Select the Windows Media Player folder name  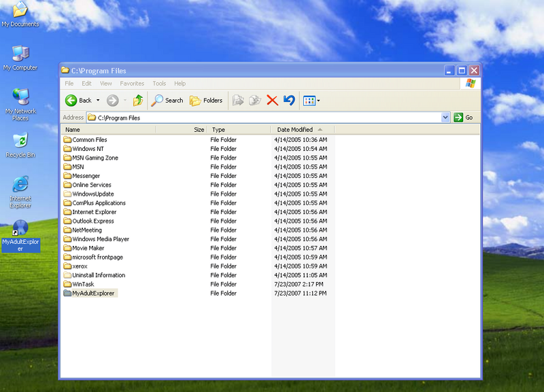101,239
